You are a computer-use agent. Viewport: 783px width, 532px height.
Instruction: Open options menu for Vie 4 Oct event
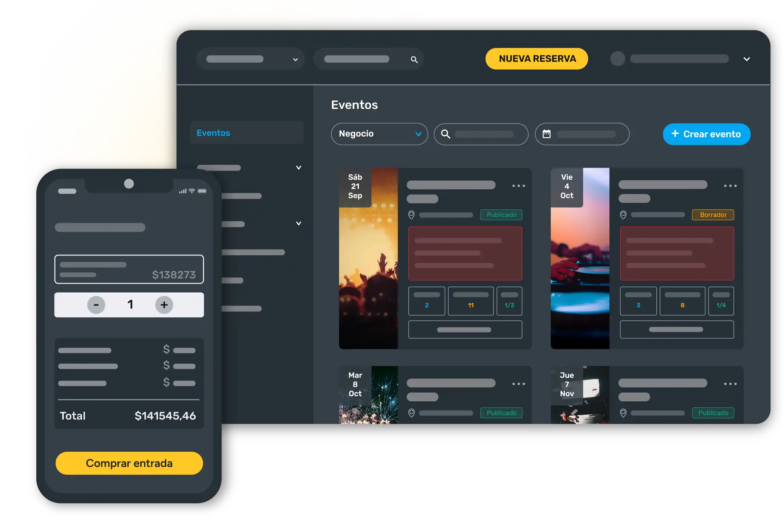[x=730, y=186]
